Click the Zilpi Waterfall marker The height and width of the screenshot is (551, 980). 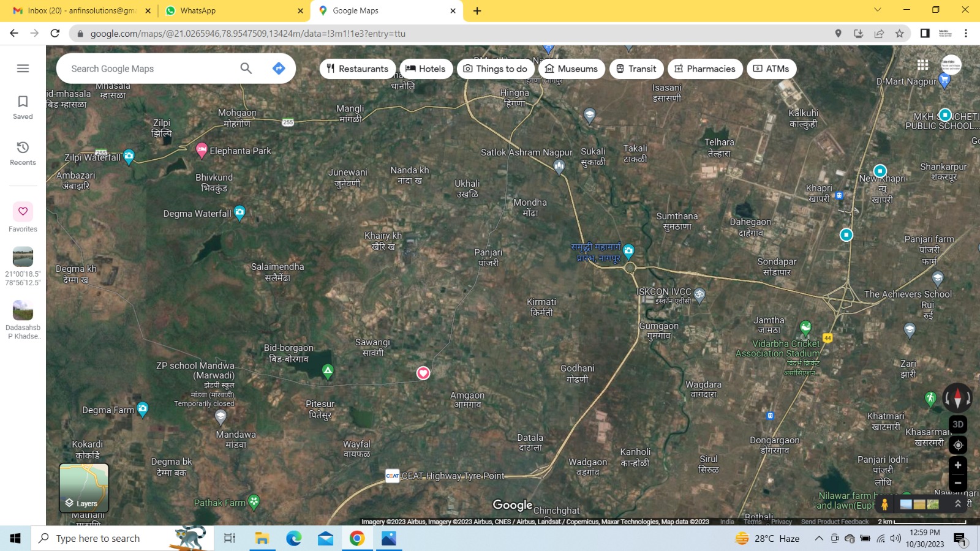(129, 157)
